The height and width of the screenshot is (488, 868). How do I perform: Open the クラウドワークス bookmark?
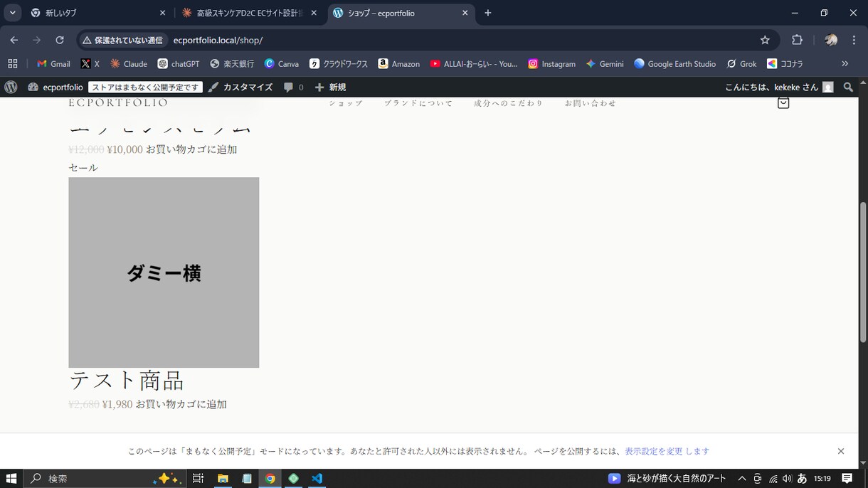point(339,63)
